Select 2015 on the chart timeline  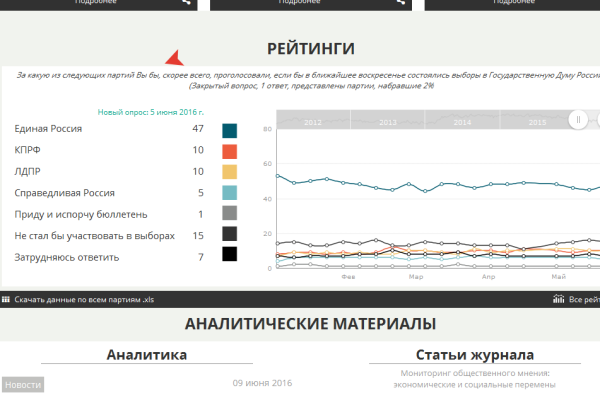coord(537,122)
